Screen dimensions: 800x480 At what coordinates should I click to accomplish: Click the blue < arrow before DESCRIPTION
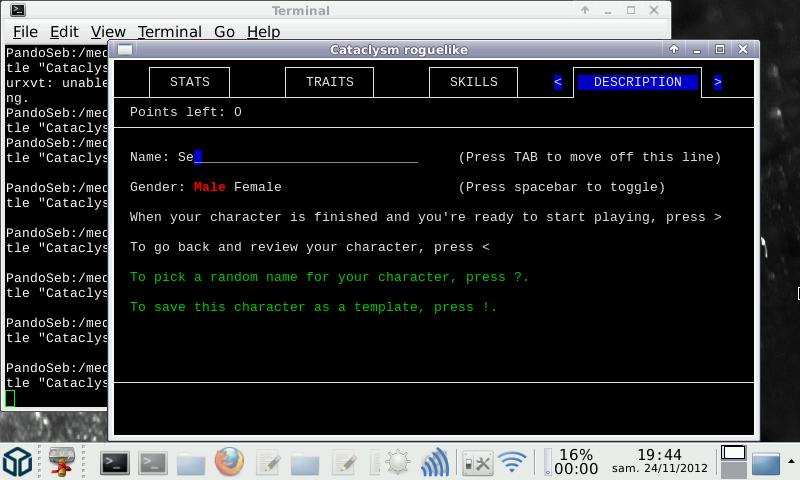[x=558, y=82]
